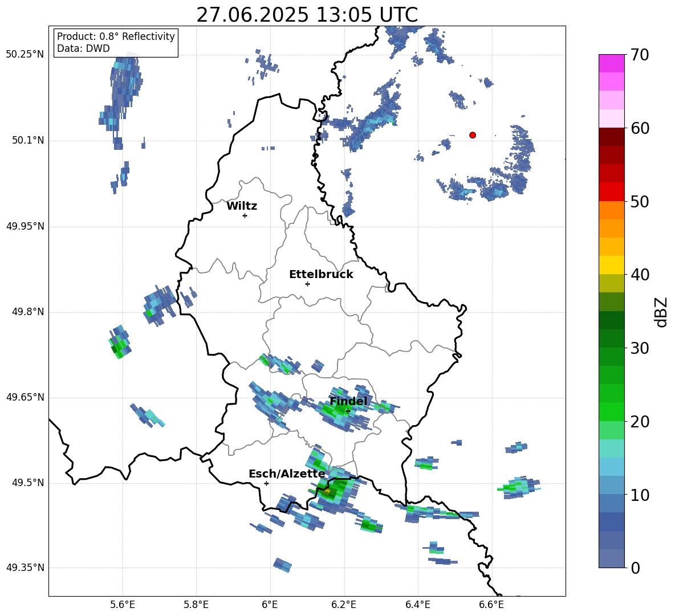Click the 6.6°E longitude label
The image size is (675, 616).
click(x=491, y=605)
